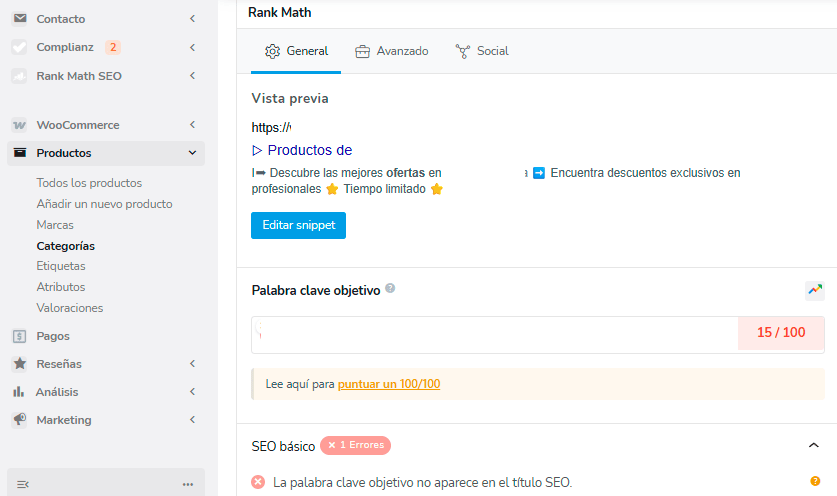The height and width of the screenshot is (496, 837).
Task: Click the WooCommerce logo icon
Action: click(x=20, y=125)
